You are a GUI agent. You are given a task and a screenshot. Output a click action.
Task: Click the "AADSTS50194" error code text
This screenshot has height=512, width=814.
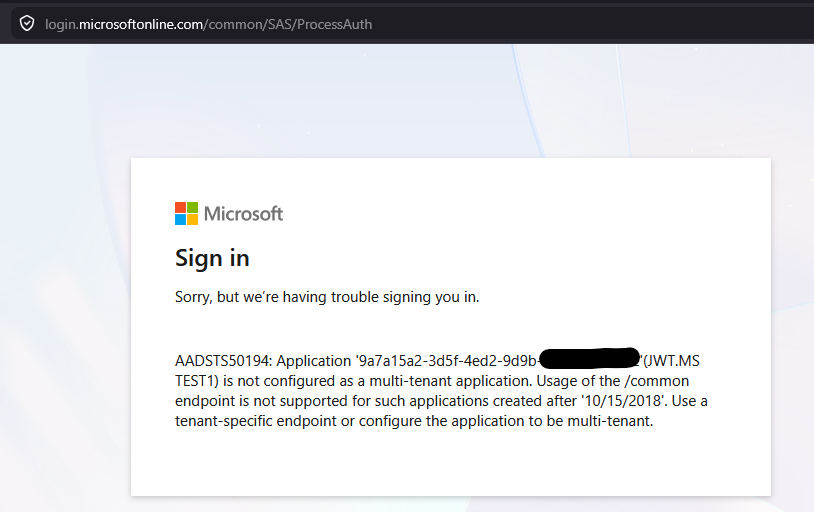coord(222,361)
